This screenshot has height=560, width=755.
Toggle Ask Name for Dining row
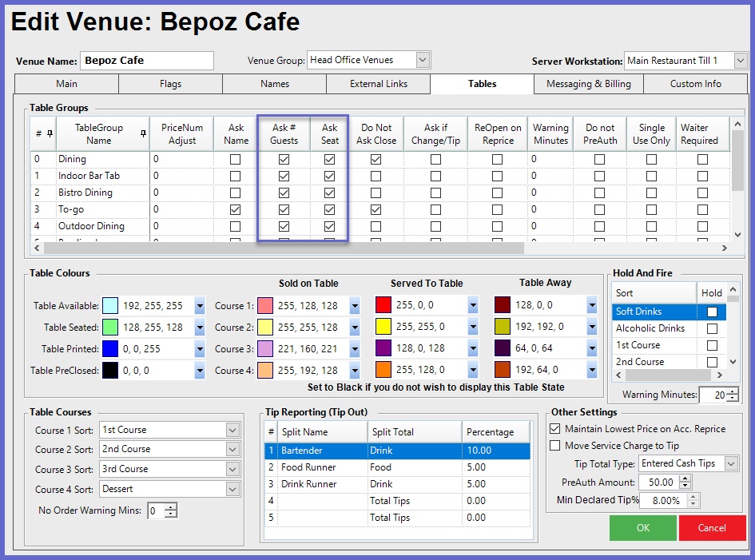[x=236, y=160]
